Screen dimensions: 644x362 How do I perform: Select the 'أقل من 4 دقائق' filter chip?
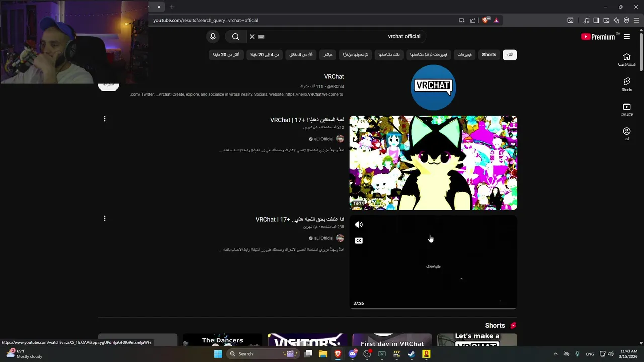coord(301,55)
